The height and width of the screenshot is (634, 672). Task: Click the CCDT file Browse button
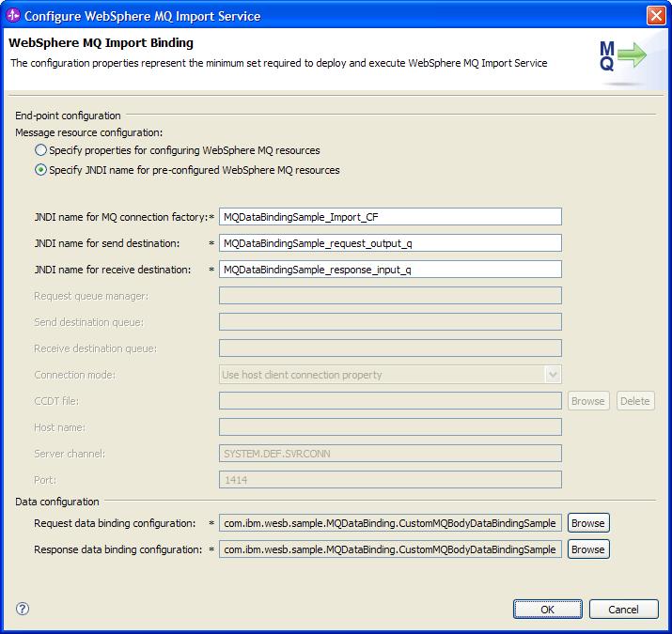pos(588,401)
